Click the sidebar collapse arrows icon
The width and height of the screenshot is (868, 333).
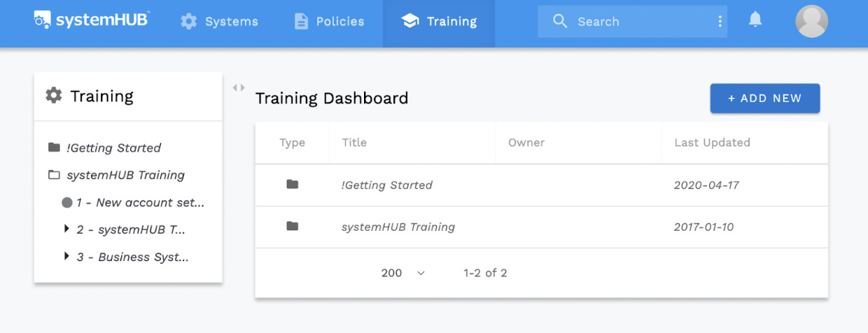239,88
